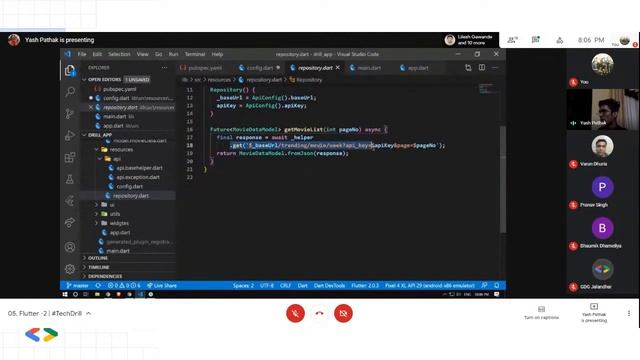The width and height of the screenshot is (640, 360).
Task: Open the Live Share activity bar icon
Action: pyautogui.click(x=70, y=222)
